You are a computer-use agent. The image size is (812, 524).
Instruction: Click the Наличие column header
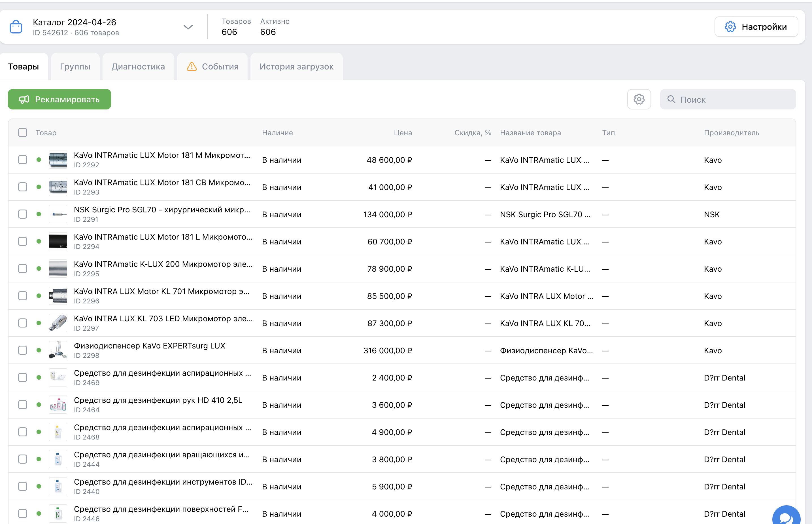(x=277, y=133)
